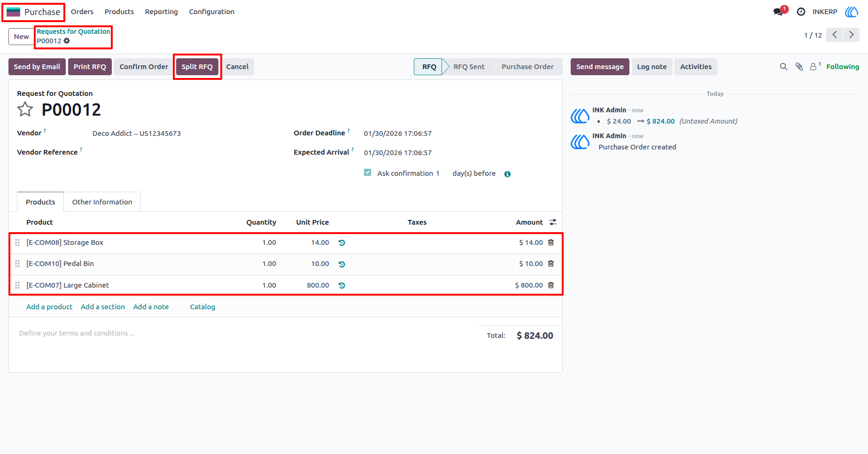Search messages with the magnifier icon
This screenshot has height=454, width=868.
[783, 67]
